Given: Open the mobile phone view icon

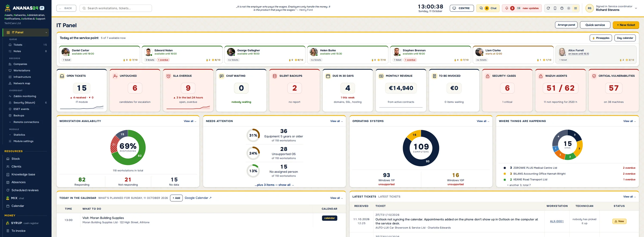Looking at the screenshot, I should 555,8.
